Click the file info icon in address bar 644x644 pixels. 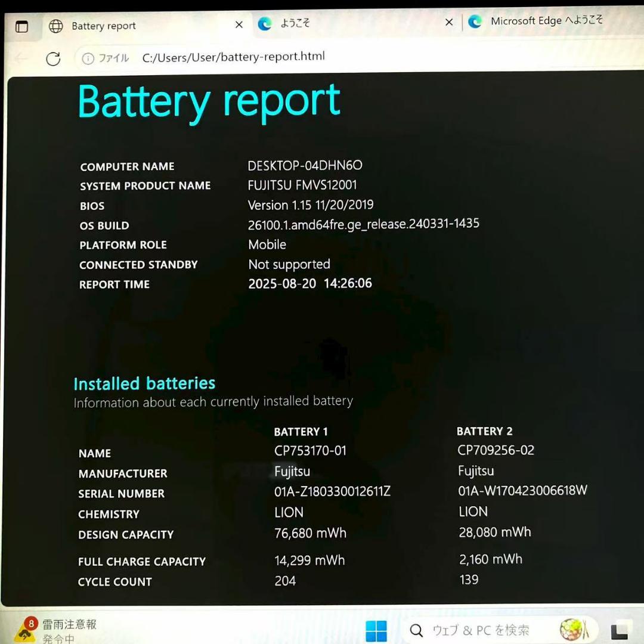pos(88,58)
